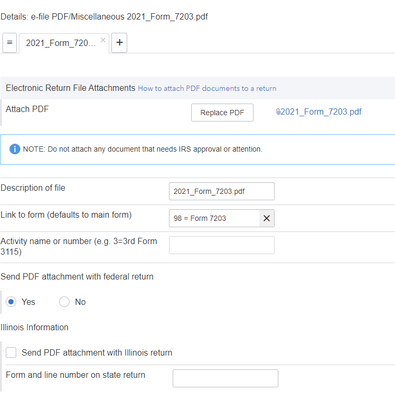Open the attached 2021_Form_7203.pdf link

coord(319,112)
